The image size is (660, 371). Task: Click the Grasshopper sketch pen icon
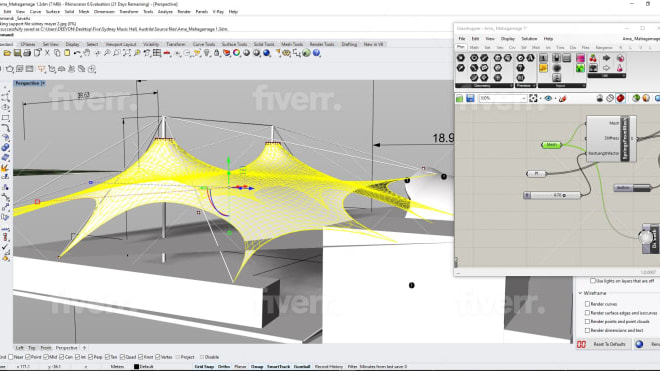563,99
